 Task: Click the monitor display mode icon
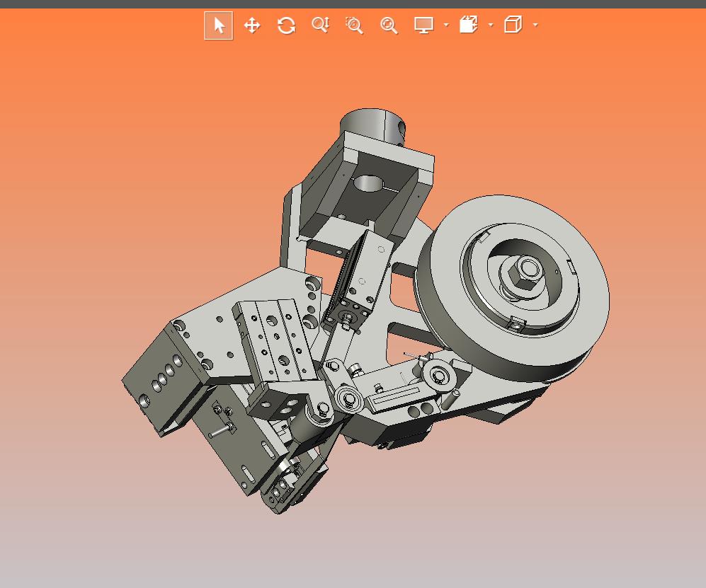[423, 25]
